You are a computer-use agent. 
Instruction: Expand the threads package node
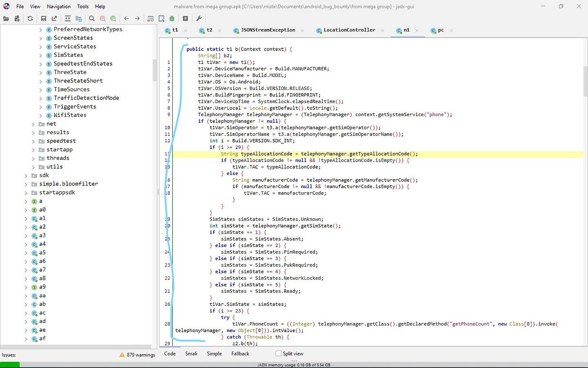[34, 158]
